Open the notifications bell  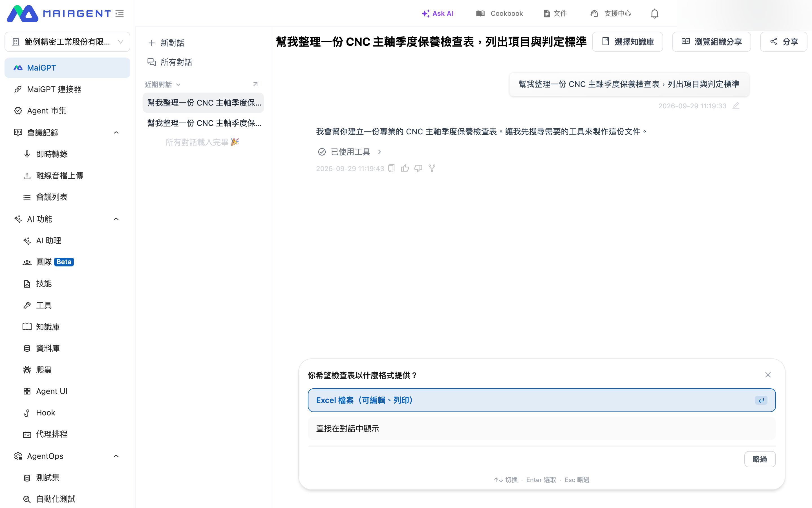pyautogui.click(x=654, y=14)
